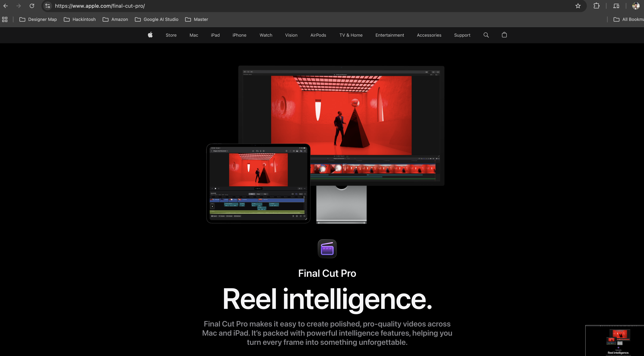Open the Mac menu item
Screen dimensions: 644x356
(194, 35)
